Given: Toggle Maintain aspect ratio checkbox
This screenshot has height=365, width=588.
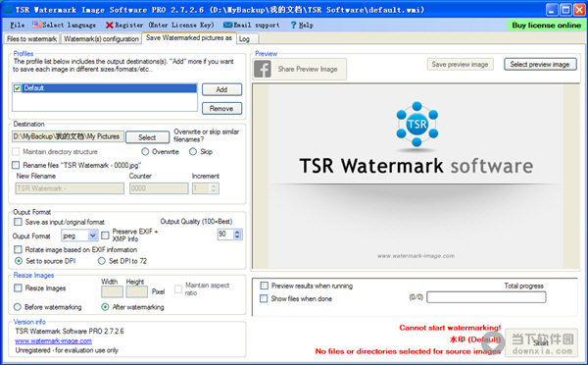Looking at the screenshot, I should (178, 288).
